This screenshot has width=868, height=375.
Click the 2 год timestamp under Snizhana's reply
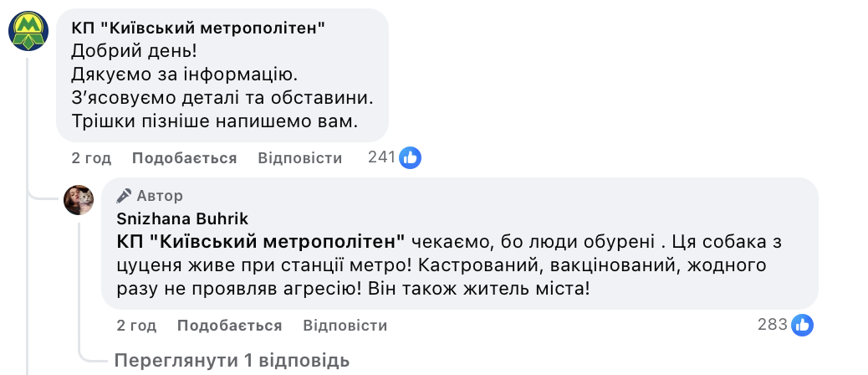(x=136, y=326)
